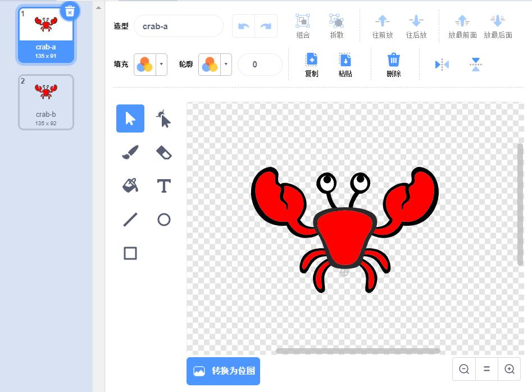
Task: Select the Reshape tool
Action: [163, 118]
